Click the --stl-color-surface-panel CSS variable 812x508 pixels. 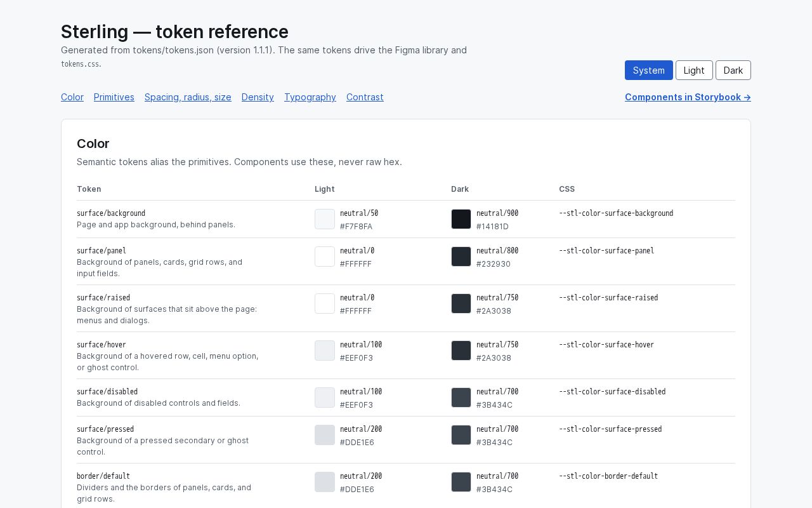pyautogui.click(x=606, y=251)
